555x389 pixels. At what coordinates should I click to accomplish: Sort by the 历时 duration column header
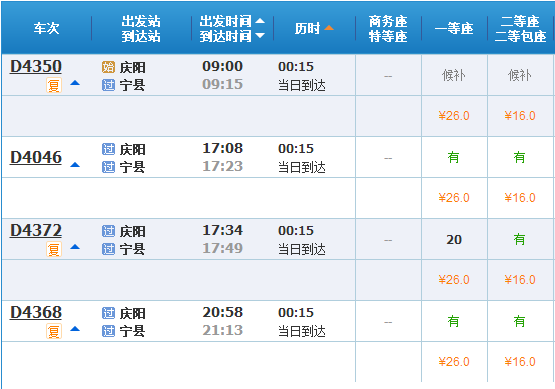pos(314,28)
